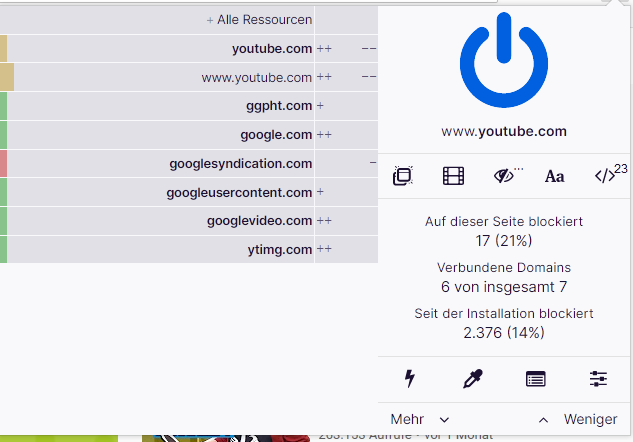Screen dimensions: 633x442
Task: Click the green swatch beside google.com
Action: pos(3,134)
